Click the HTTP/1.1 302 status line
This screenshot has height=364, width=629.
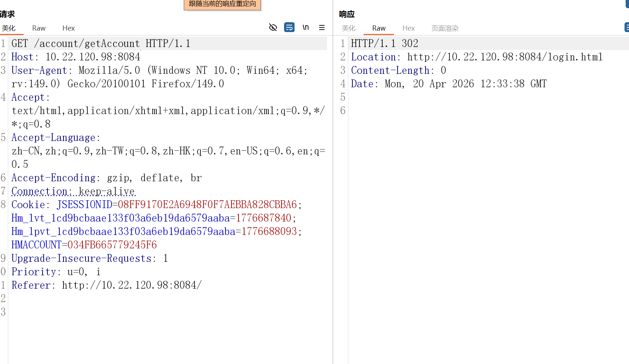tap(384, 44)
